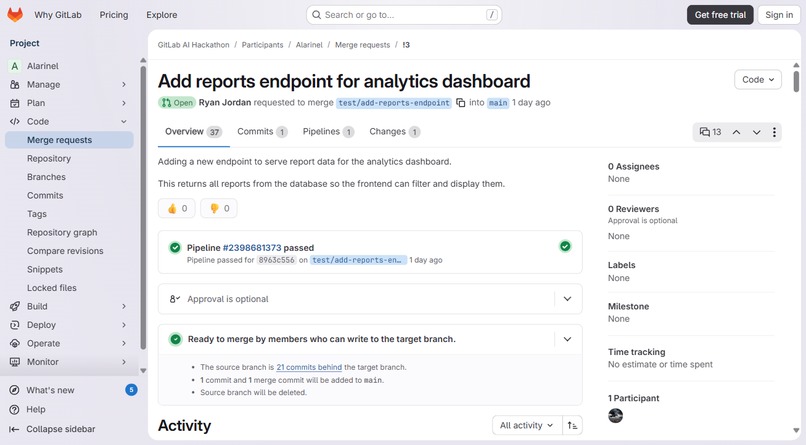Open the Code dropdown button
Screen dimensions: 806x445
758,80
